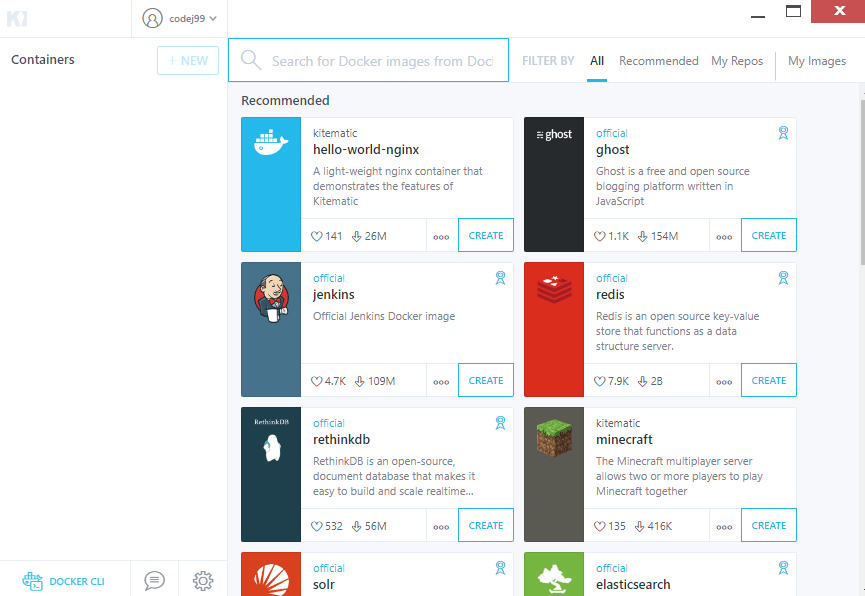
Task: Click the jenkins image title
Action: (x=334, y=295)
